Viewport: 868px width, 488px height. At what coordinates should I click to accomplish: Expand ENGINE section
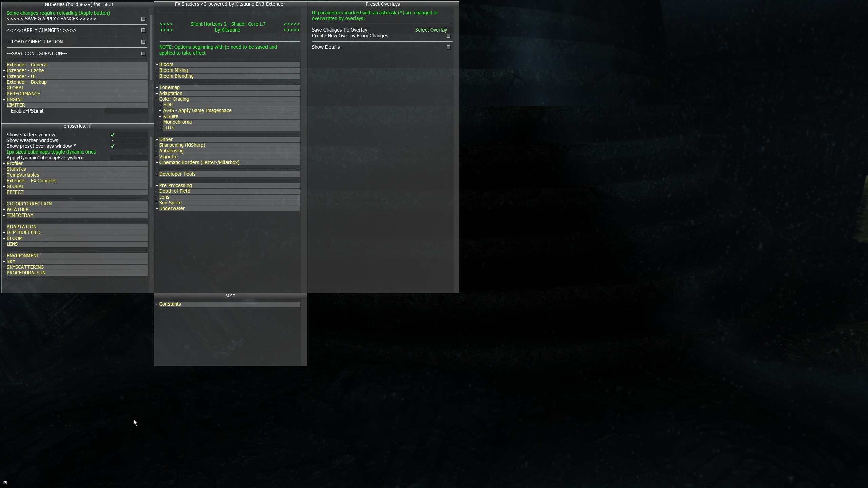pos(75,99)
